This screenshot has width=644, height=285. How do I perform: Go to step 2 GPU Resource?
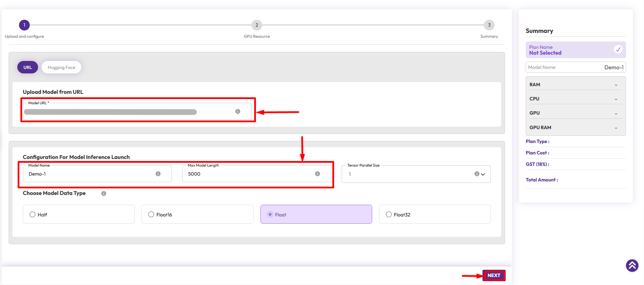(x=257, y=25)
